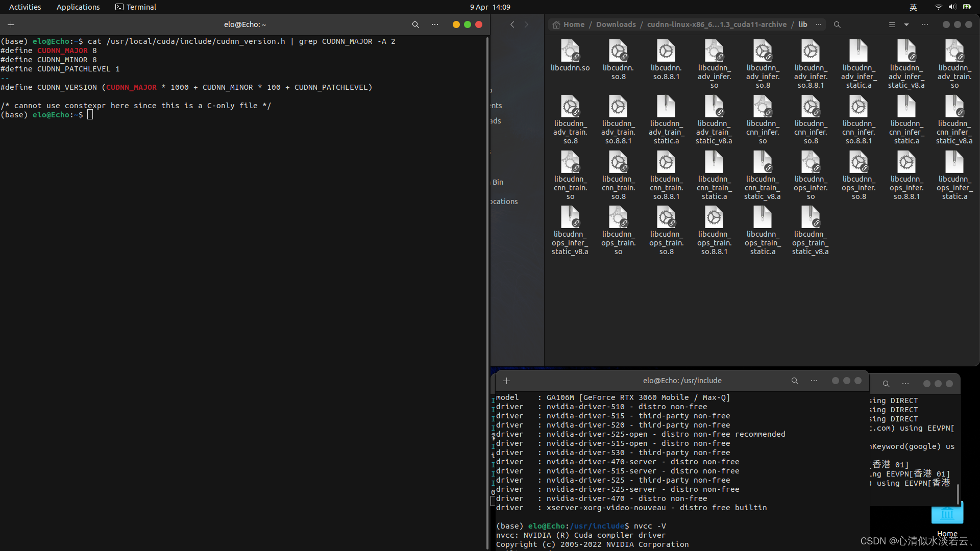
Task: Open the Home desktop folder icon
Action: [x=947, y=519]
